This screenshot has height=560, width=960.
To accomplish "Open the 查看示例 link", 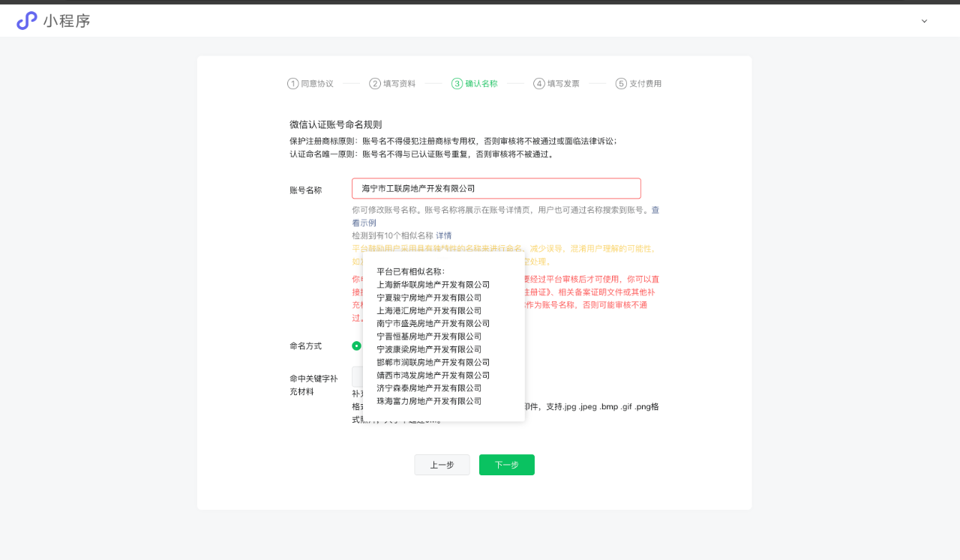I will point(364,223).
